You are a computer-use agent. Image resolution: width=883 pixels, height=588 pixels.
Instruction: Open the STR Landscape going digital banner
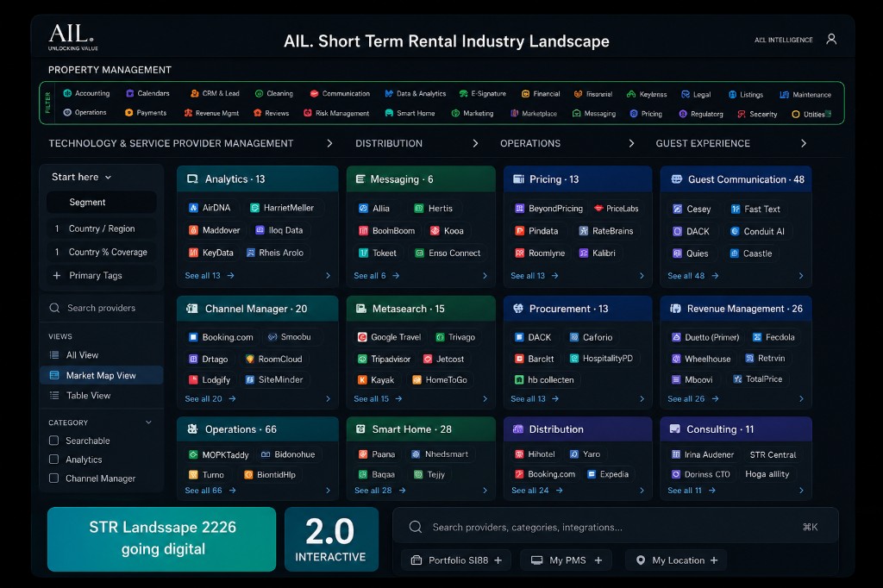(x=161, y=539)
